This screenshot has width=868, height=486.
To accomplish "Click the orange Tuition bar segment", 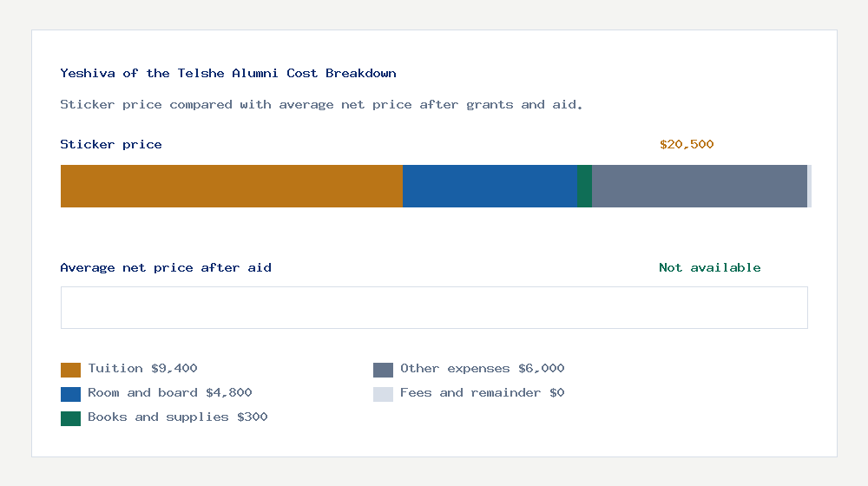I will (232, 186).
